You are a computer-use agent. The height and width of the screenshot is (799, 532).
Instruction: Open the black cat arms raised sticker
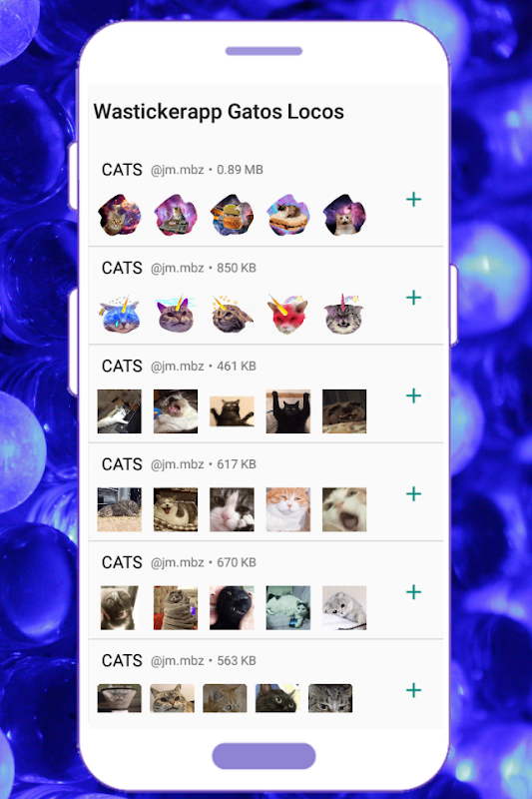tap(288, 411)
